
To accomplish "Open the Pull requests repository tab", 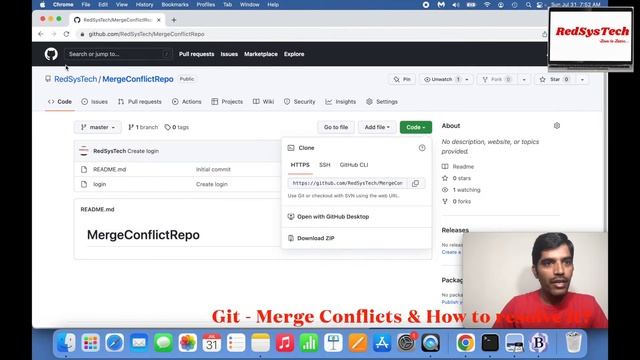I will [140, 102].
